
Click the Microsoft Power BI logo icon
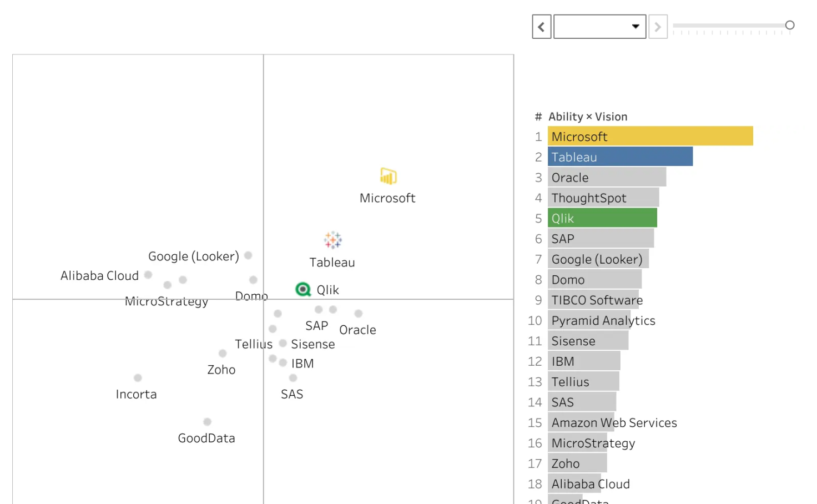(x=388, y=176)
